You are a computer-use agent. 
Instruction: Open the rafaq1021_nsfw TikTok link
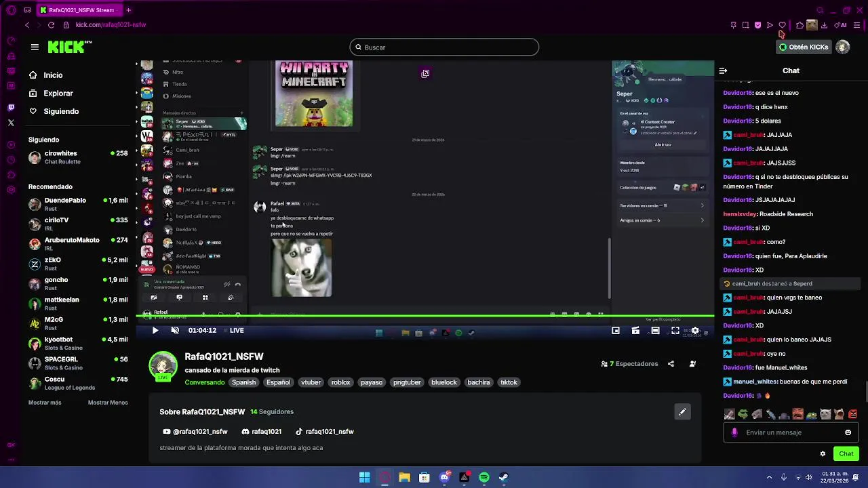325,432
